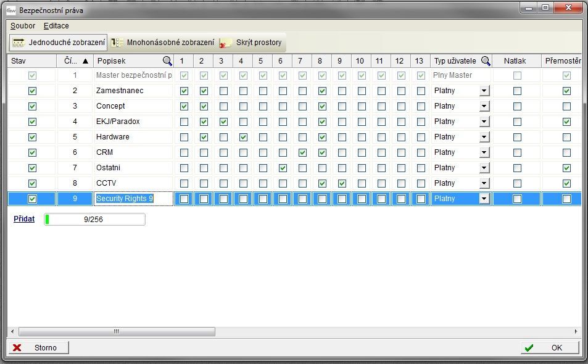Check Natlak checkbox for CCTV row
This screenshot has height=364, width=588.
pyautogui.click(x=517, y=183)
